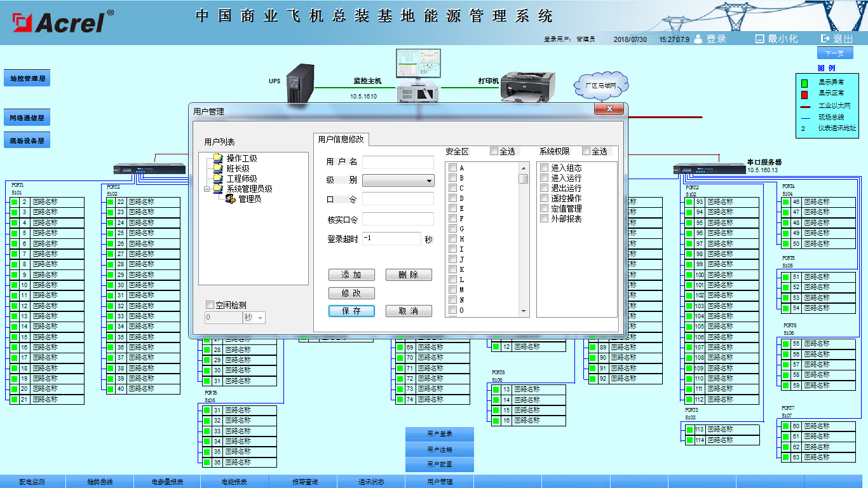Click the 厂区局域网 cloud icon
This screenshot has width=868, height=488.
click(x=601, y=85)
